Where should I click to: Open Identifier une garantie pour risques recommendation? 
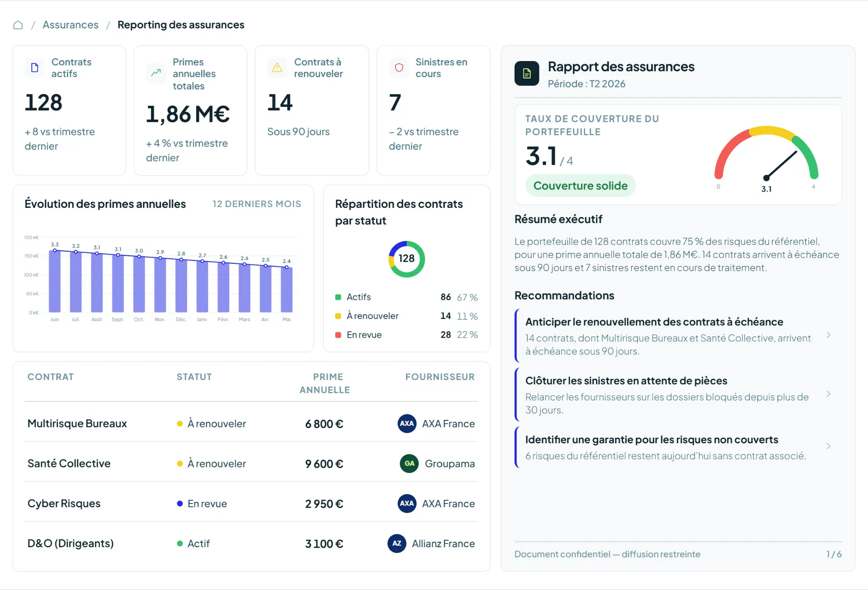[678, 447]
